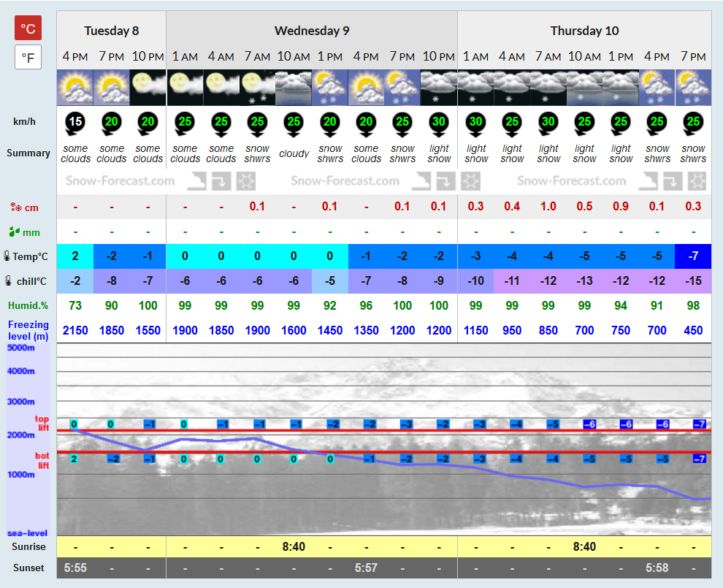
Task: Select the Wednesday 9 day header
Action: click(312, 31)
